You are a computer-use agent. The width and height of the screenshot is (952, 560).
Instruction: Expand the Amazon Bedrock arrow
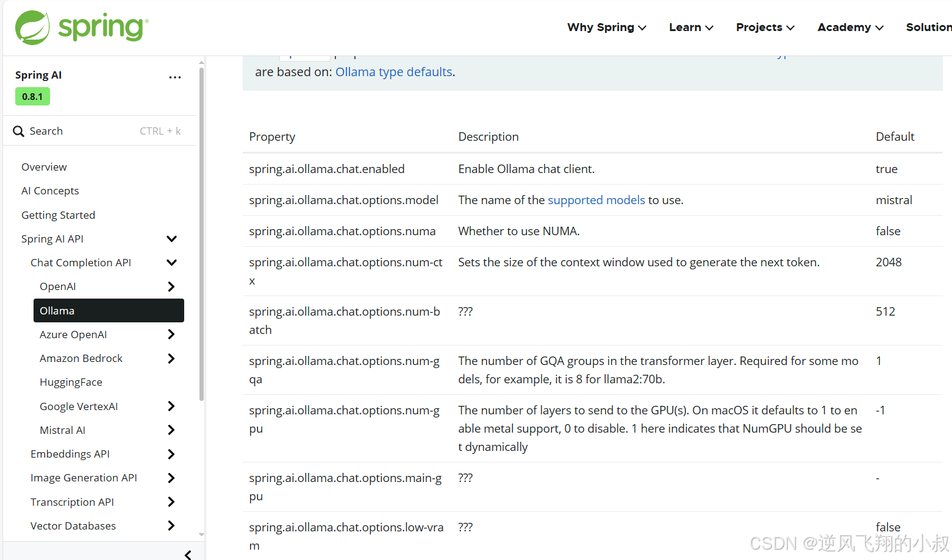coord(171,358)
